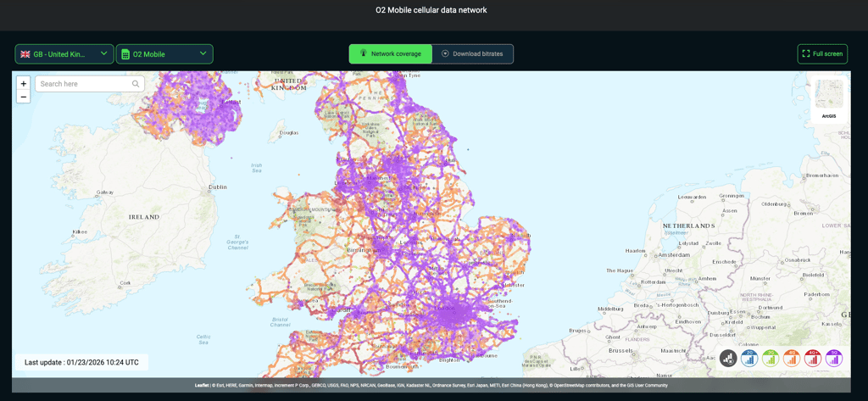Click the O2 Mobile cellular data network heading
Viewport: 868px width, 401px height.
click(431, 10)
